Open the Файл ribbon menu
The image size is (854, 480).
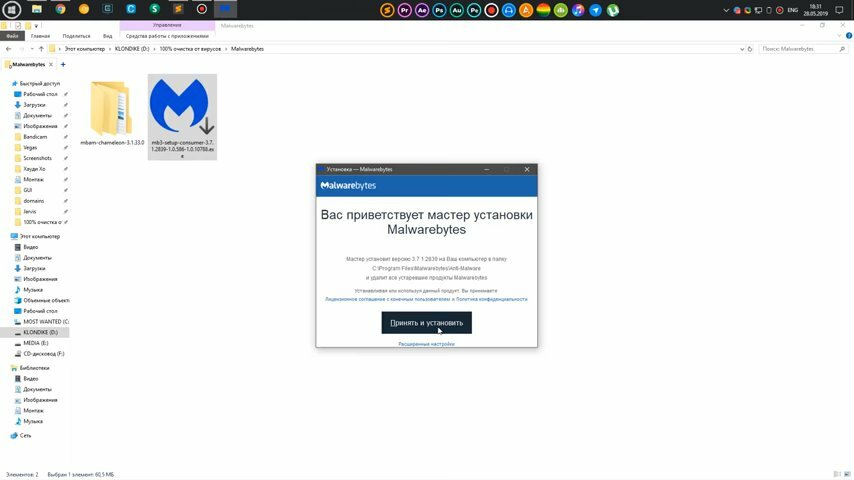[12, 36]
